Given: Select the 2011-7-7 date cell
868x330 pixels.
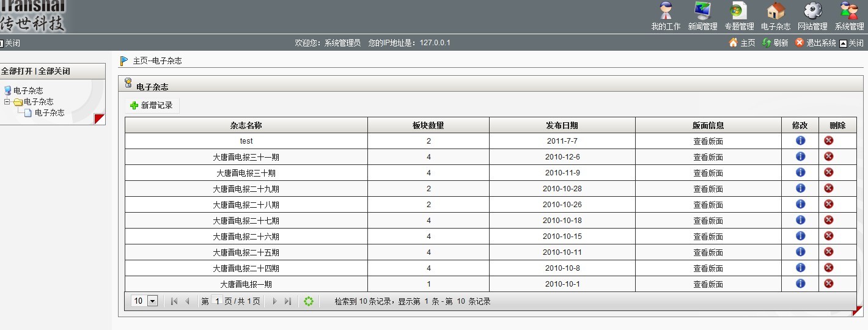Looking at the screenshot, I should 562,141.
